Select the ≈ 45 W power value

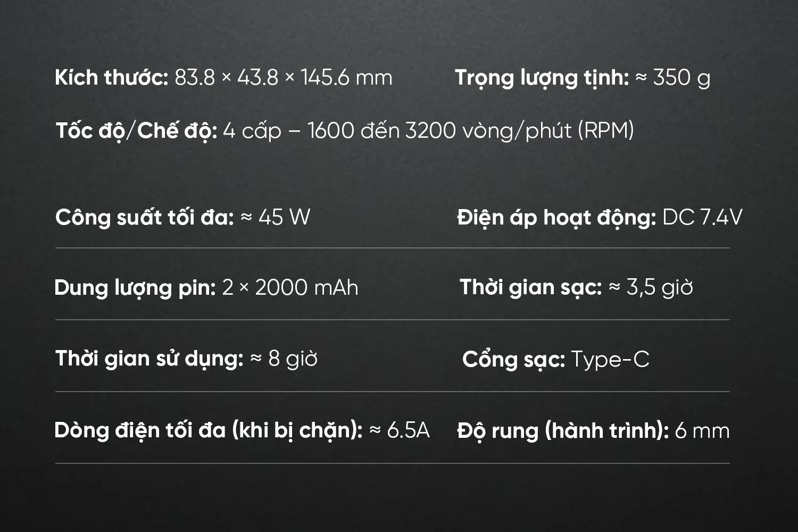coord(276,218)
